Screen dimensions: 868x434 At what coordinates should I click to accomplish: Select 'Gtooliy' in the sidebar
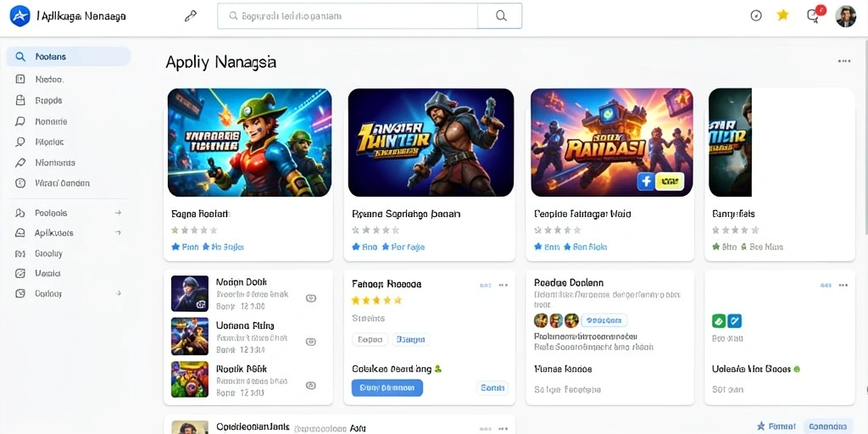[48, 253]
